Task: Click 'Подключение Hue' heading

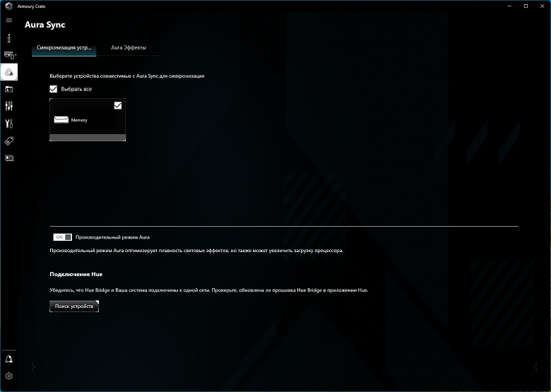Action: [76, 274]
